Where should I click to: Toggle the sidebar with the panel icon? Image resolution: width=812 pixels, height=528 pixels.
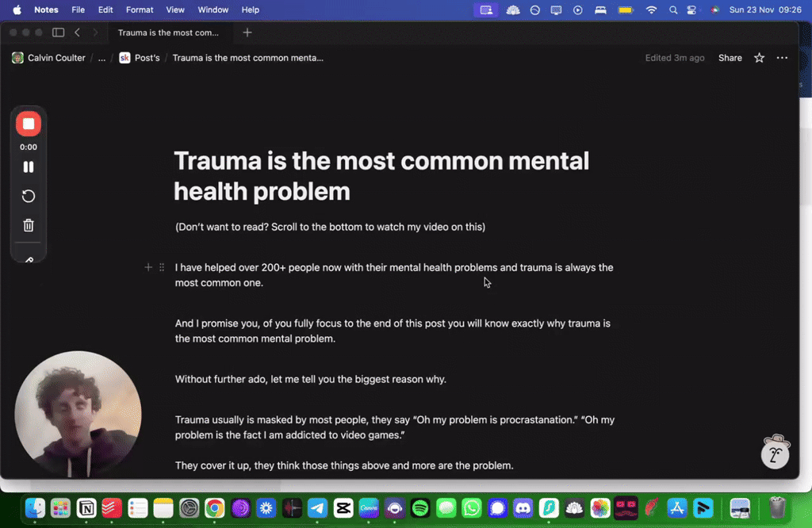(58, 33)
